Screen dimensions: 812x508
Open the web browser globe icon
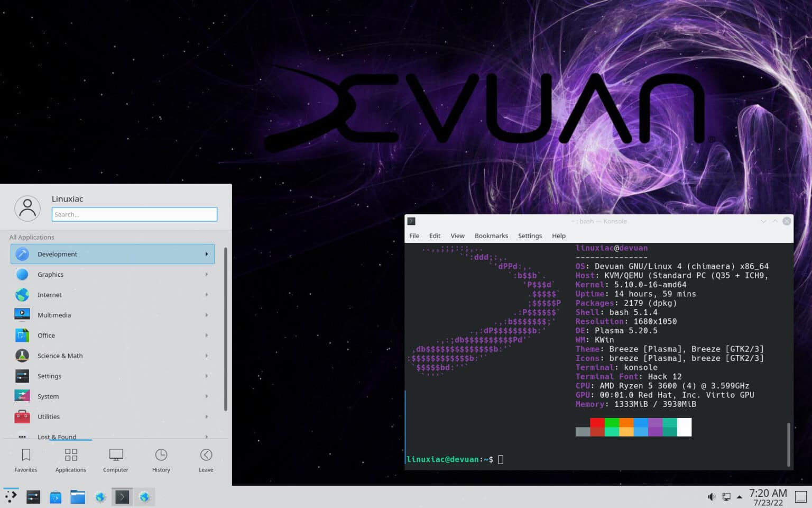coord(100,496)
